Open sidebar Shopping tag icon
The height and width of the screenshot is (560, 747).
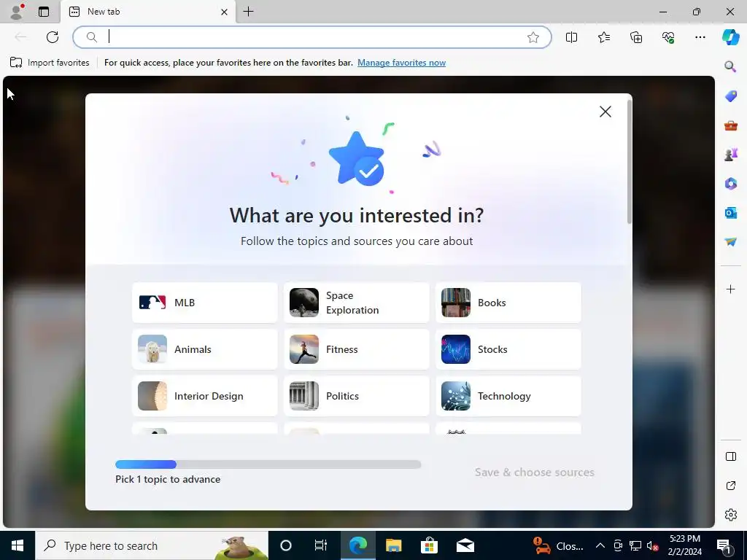pos(731,96)
